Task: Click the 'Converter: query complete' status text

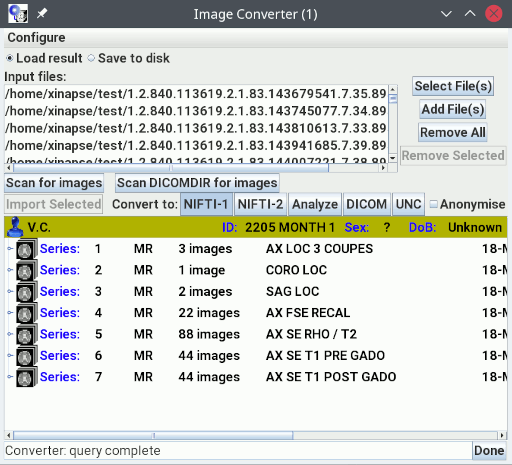Action: pyautogui.click(x=83, y=451)
